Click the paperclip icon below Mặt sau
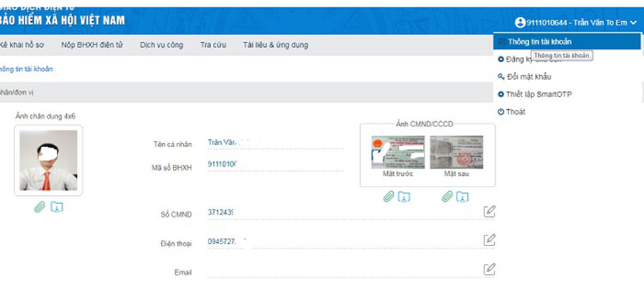 tap(448, 196)
